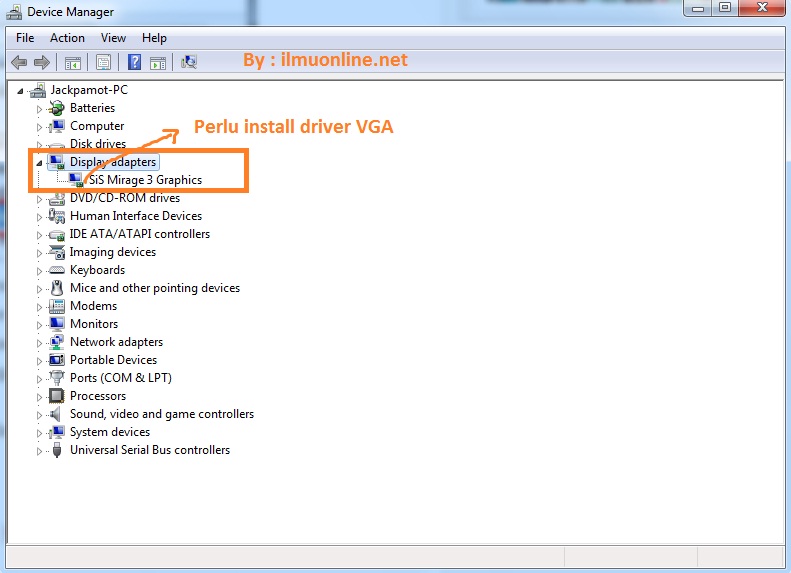Click the Forward arrow toolbar button
The width and height of the screenshot is (791, 573).
point(43,62)
